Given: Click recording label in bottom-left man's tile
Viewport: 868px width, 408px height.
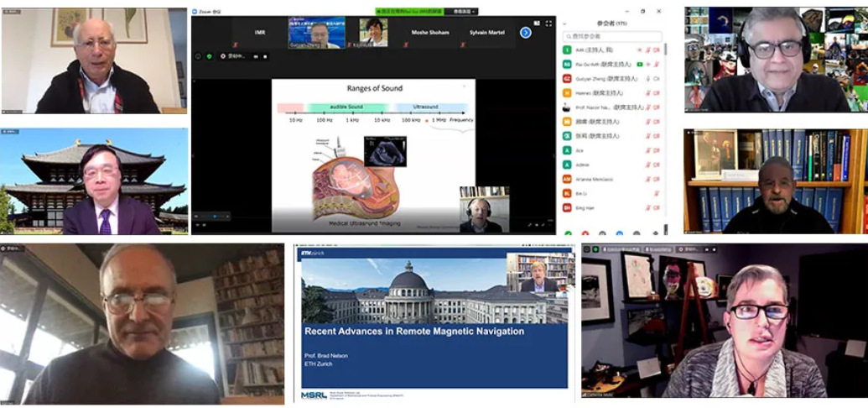Looking at the screenshot, I should (x=13, y=248).
